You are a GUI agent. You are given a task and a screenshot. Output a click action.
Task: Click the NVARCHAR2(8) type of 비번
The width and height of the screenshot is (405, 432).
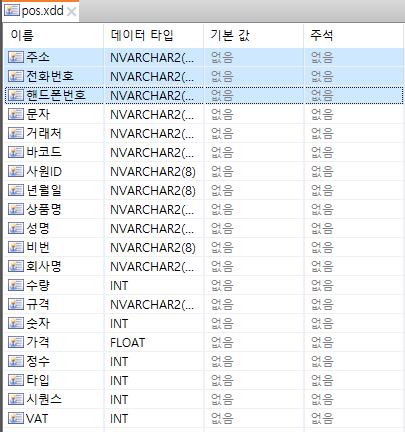point(153,248)
